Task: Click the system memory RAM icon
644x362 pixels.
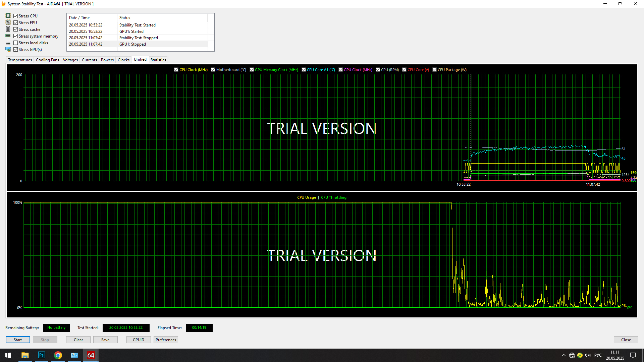Action: click(x=8, y=36)
